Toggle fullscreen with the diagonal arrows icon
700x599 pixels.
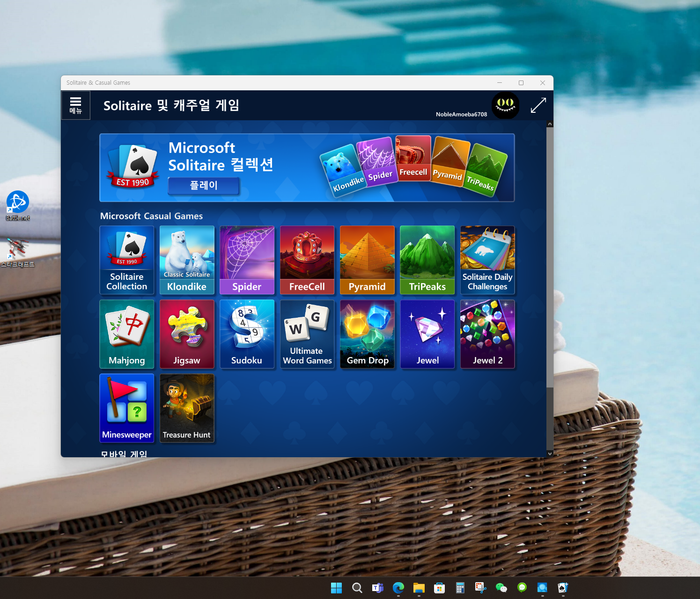pos(538,105)
